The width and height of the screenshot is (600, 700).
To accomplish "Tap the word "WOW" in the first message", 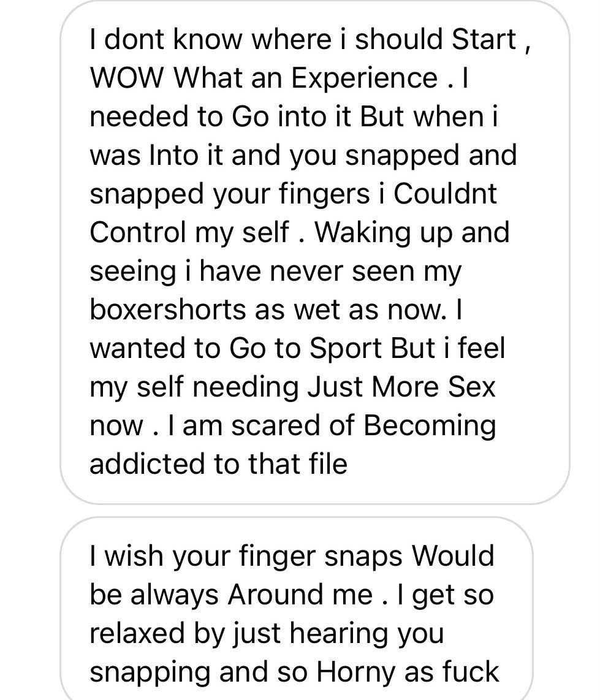I will click(128, 79).
